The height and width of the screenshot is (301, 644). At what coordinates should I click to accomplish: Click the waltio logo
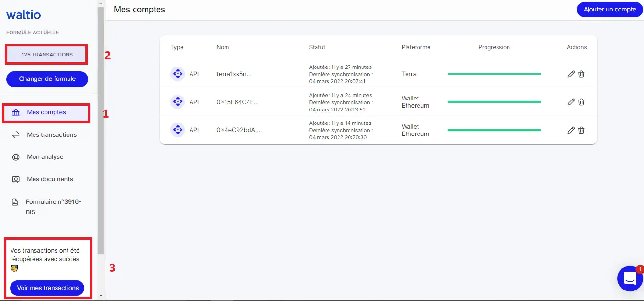pyautogui.click(x=23, y=15)
